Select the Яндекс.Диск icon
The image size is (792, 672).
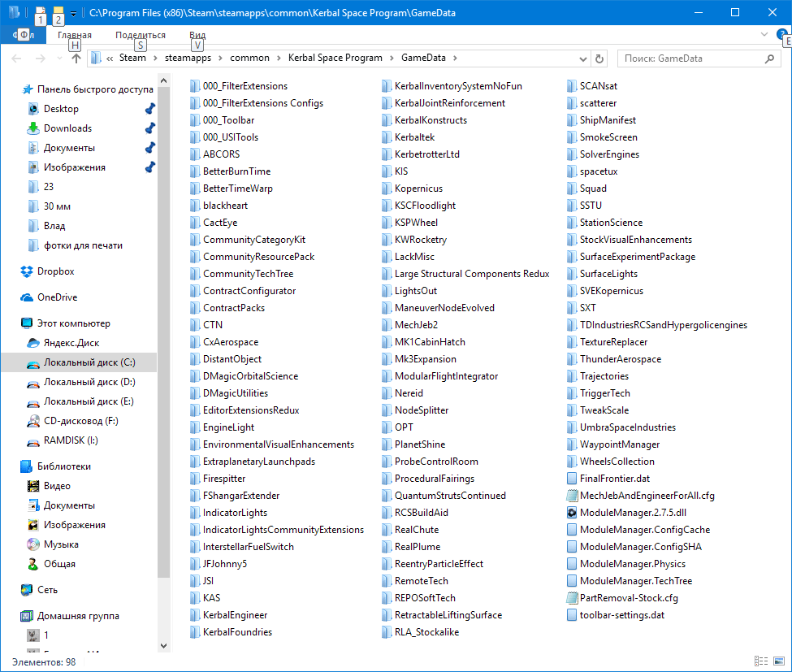tap(33, 343)
